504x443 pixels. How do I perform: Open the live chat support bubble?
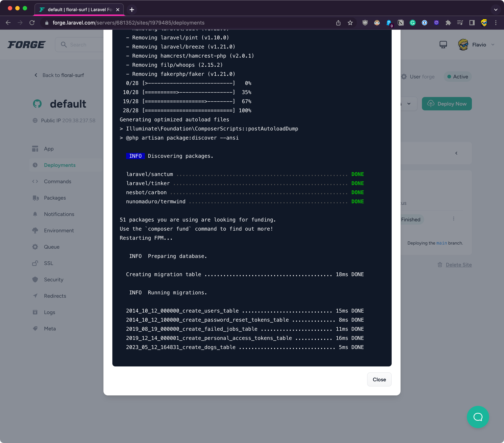(x=478, y=417)
